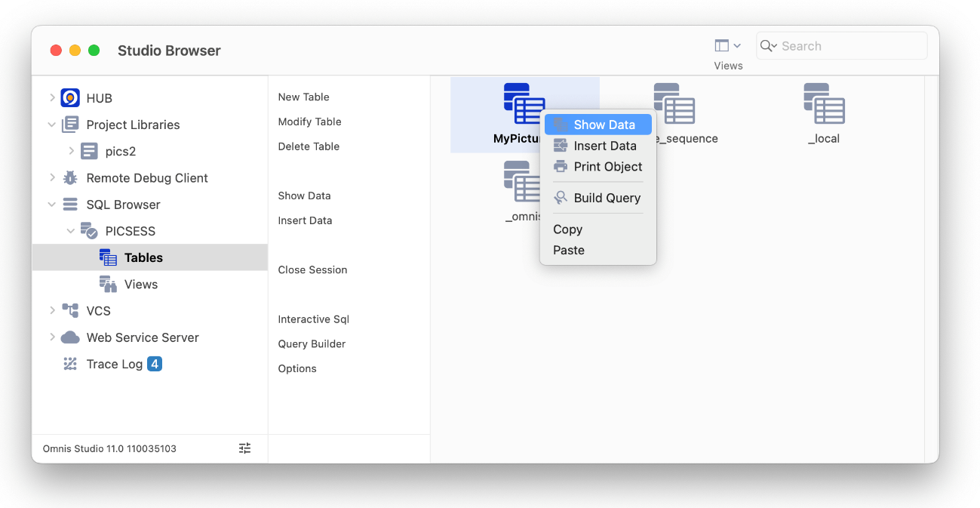Click the pics2 library icon

tap(89, 151)
